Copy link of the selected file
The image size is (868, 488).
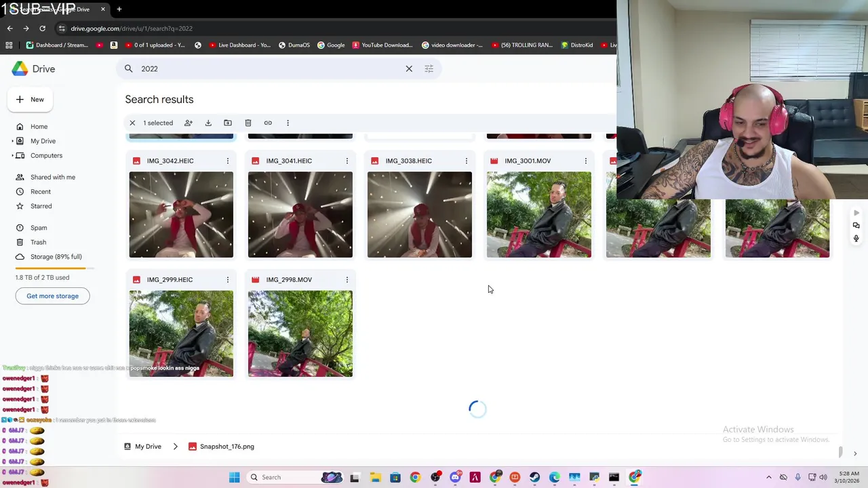268,123
